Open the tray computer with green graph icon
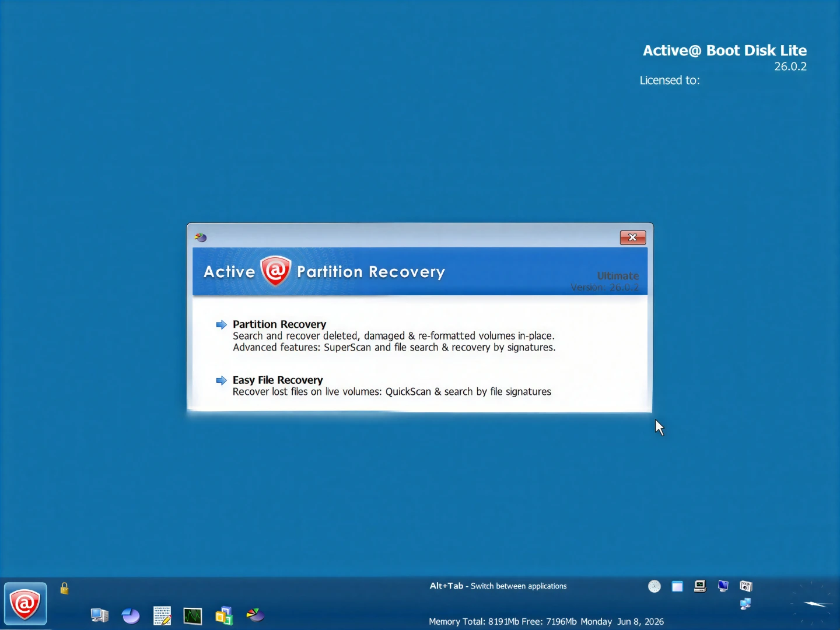Image resolution: width=840 pixels, height=630 pixels. [x=700, y=586]
